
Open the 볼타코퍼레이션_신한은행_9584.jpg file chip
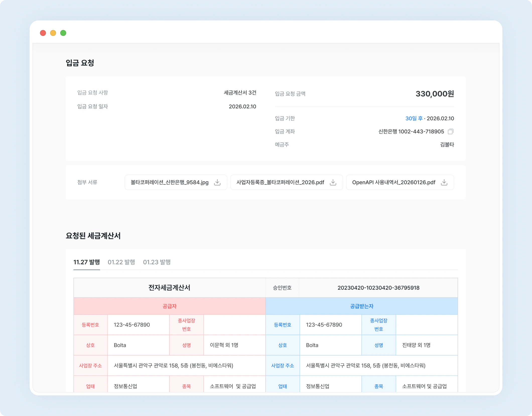(x=169, y=182)
